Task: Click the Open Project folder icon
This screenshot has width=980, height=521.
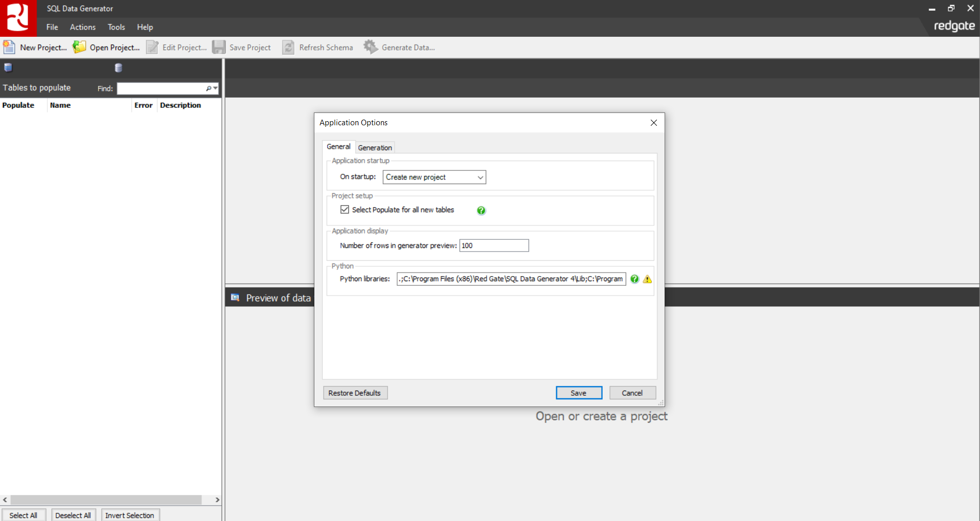Action: coord(79,47)
